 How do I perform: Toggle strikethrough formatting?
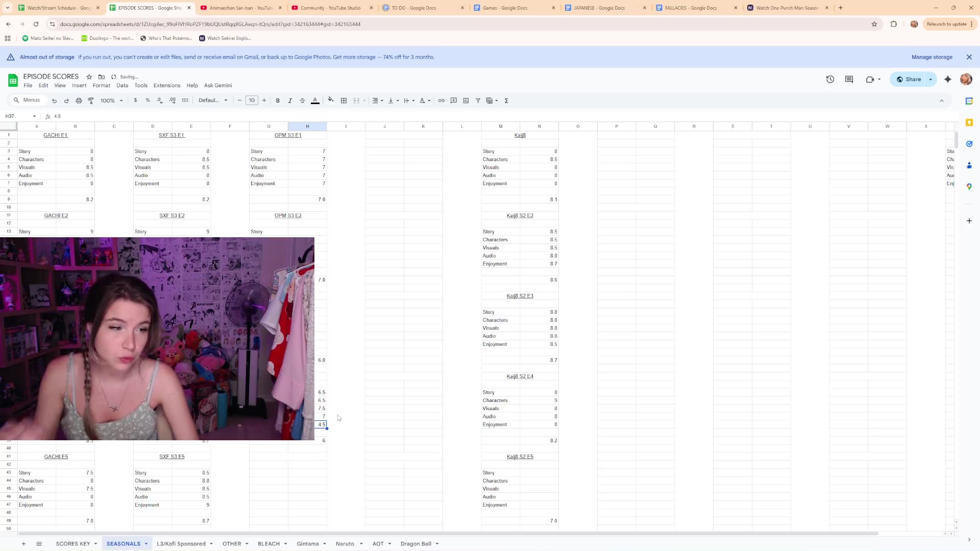302,101
